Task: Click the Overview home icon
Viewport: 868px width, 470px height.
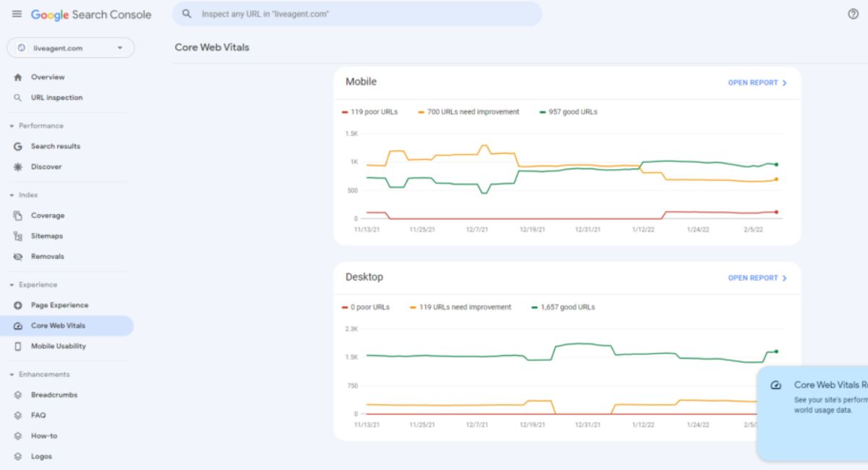Action: pyautogui.click(x=18, y=77)
